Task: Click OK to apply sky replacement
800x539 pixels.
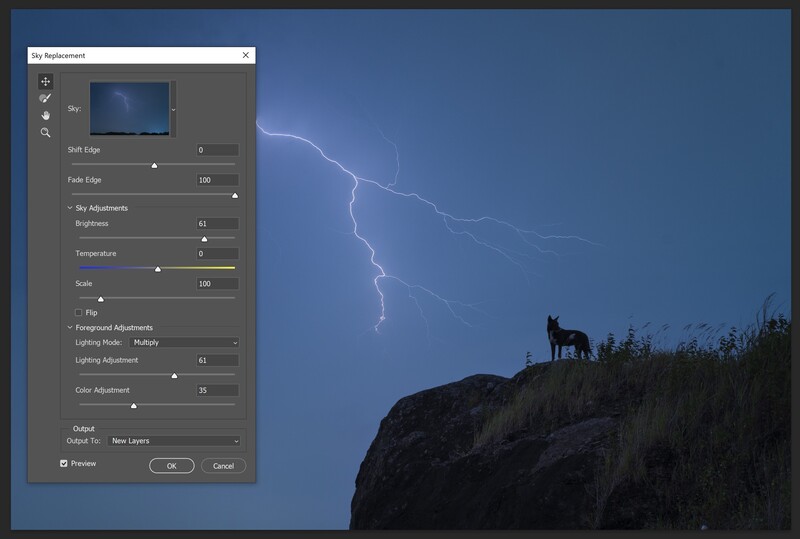Action: [171, 466]
